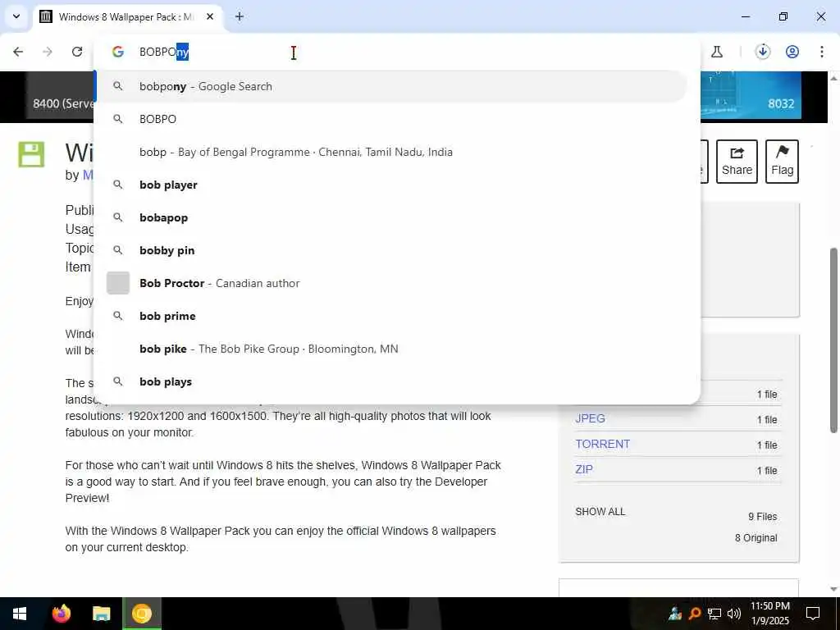Click the 8032 carousel thumbnail
840x630 pixels.
(750, 95)
